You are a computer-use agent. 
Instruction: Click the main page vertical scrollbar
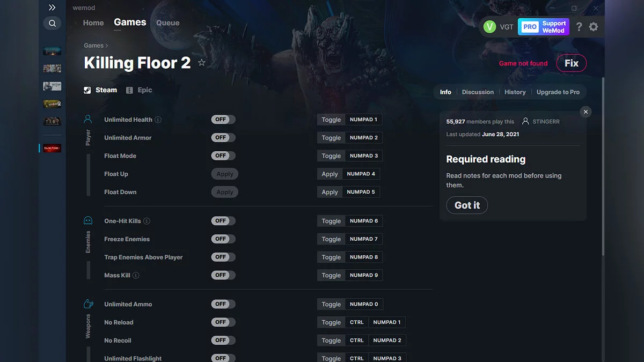point(603,166)
